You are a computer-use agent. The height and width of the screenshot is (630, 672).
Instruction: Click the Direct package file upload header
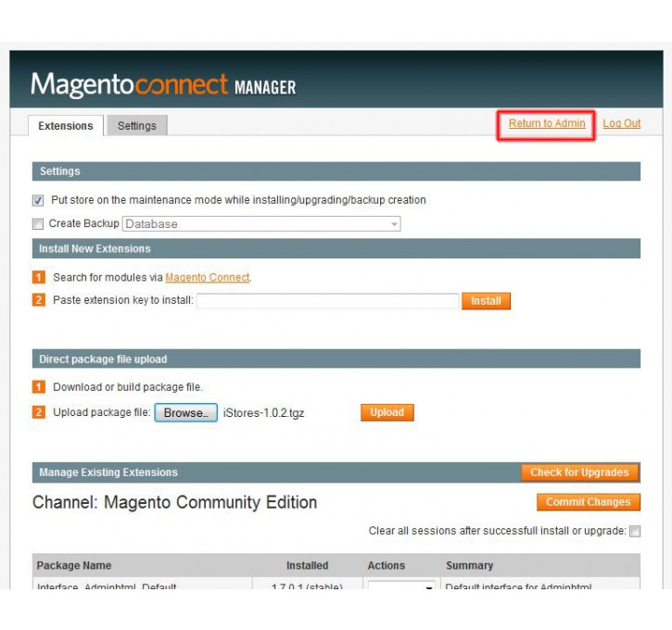(x=336, y=359)
